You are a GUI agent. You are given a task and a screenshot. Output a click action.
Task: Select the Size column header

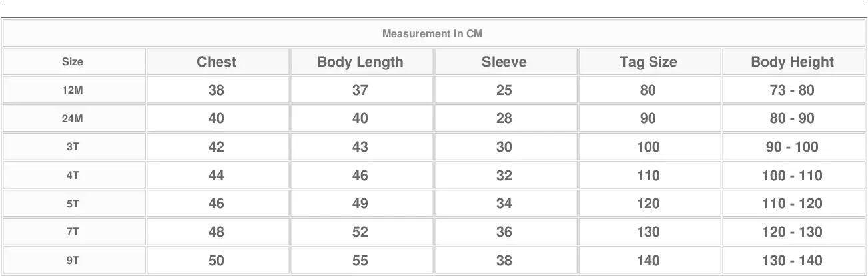(x=73, y=62)
